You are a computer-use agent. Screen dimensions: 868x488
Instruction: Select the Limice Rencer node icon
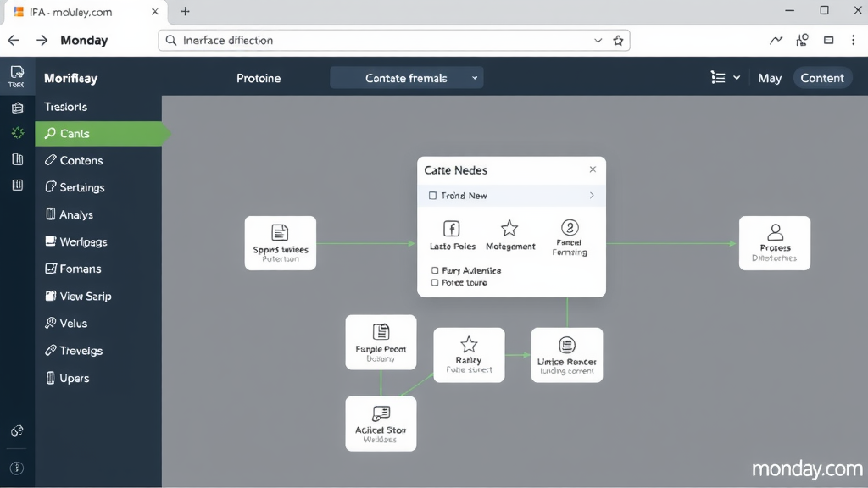[567, 345]
